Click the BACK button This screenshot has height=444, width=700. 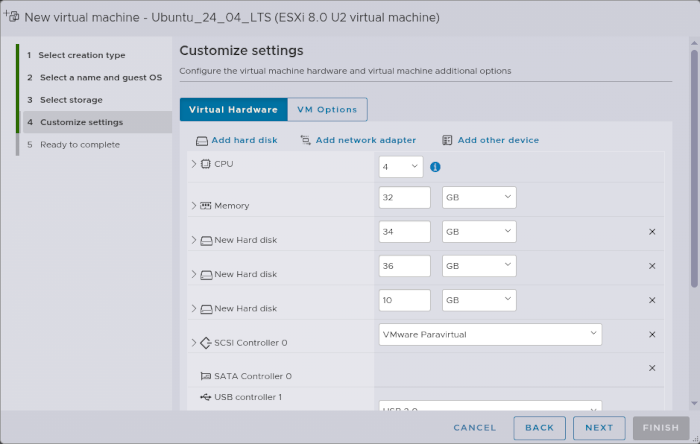(539, 428)
